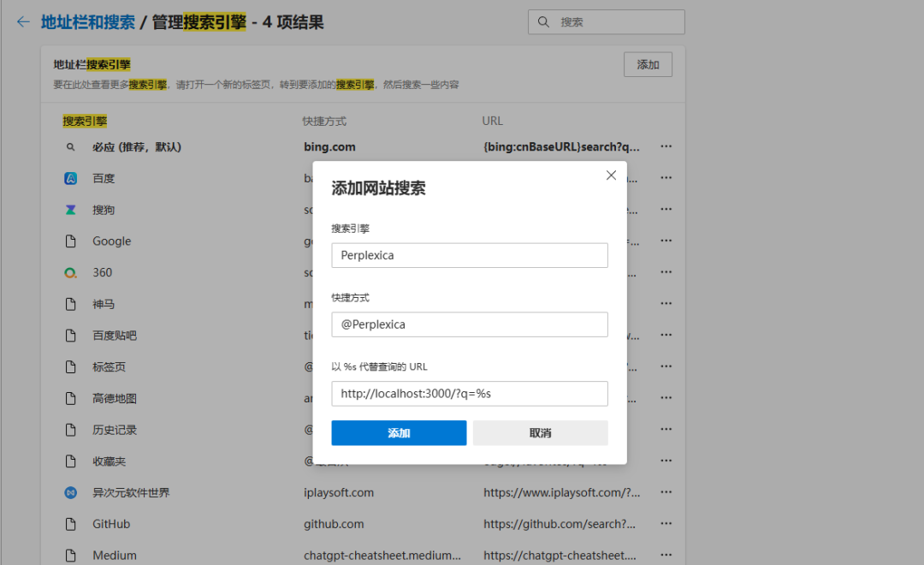Close the 添加网站搜索 dialog
The width and height of the screenshot is (924, 565).
[611, 175]
